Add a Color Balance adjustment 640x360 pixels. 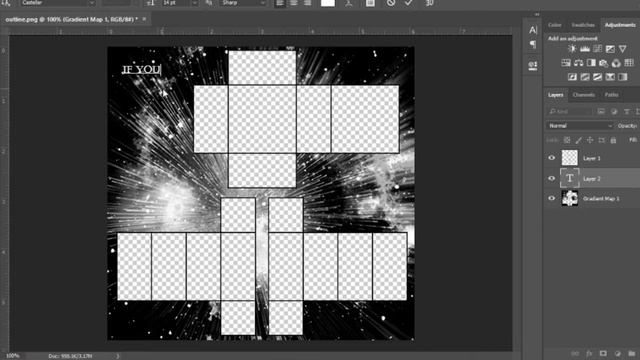click(578, 63)
